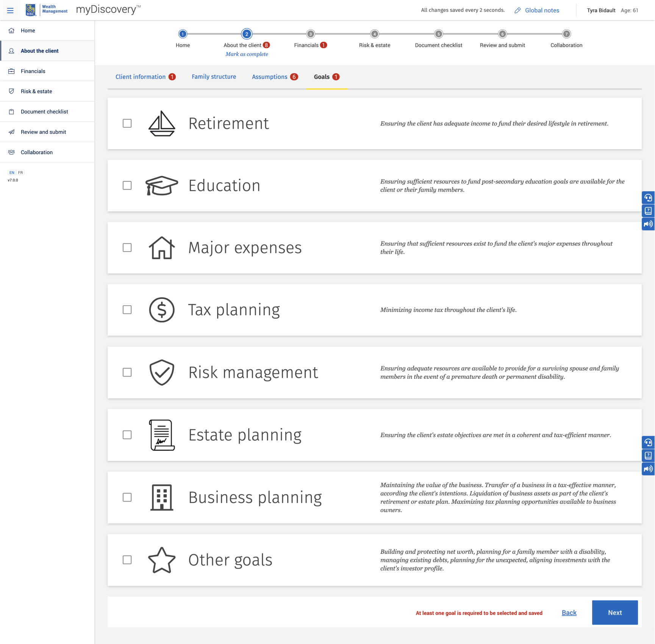Image resolution: width=655 pixels, height=644 pixels.
Task: Jump to step 4 Risk & estate
Action: click(x=375, y=34)
